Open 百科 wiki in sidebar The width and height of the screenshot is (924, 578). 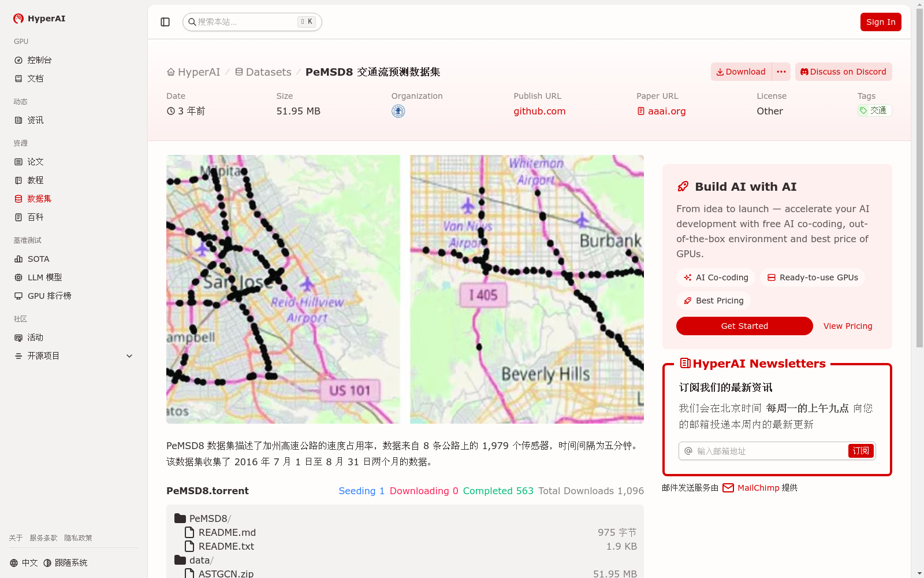74,217
